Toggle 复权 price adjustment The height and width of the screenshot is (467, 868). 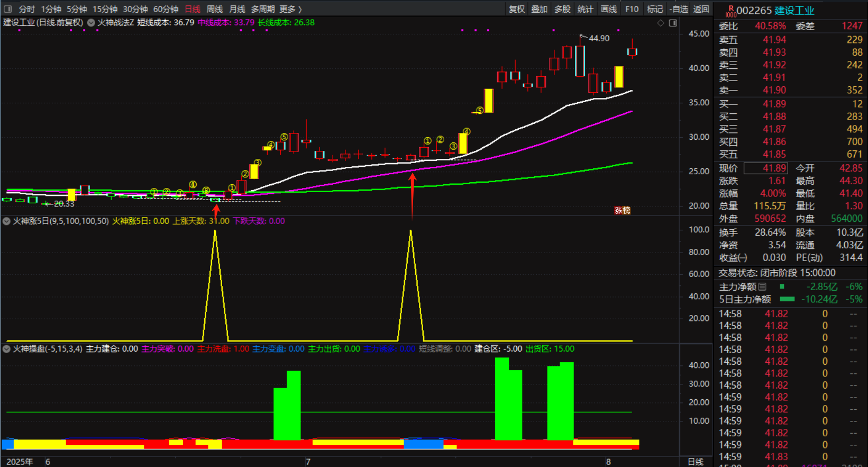[x=516, y=9]
